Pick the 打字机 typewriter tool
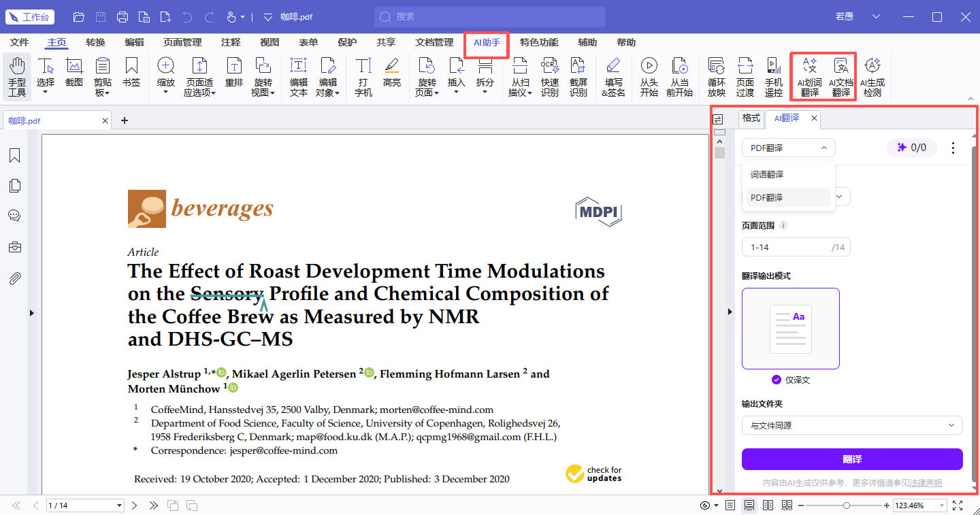 click(x=363, y=77)
